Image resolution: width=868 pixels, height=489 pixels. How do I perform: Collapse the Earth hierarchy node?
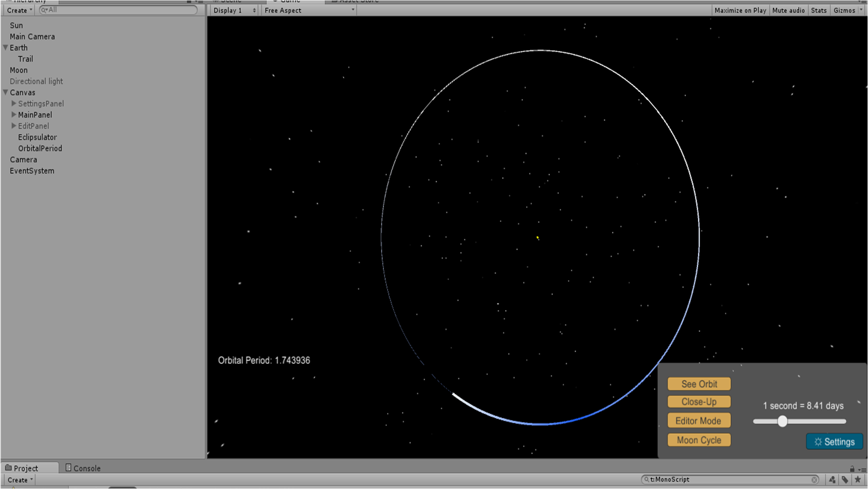(x=5, y=48)
